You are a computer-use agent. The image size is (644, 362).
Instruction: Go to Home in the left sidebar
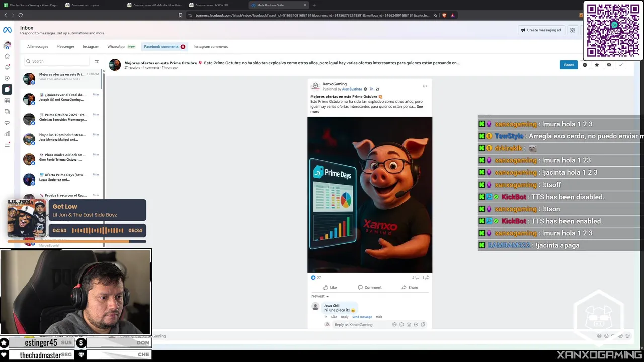7,56
